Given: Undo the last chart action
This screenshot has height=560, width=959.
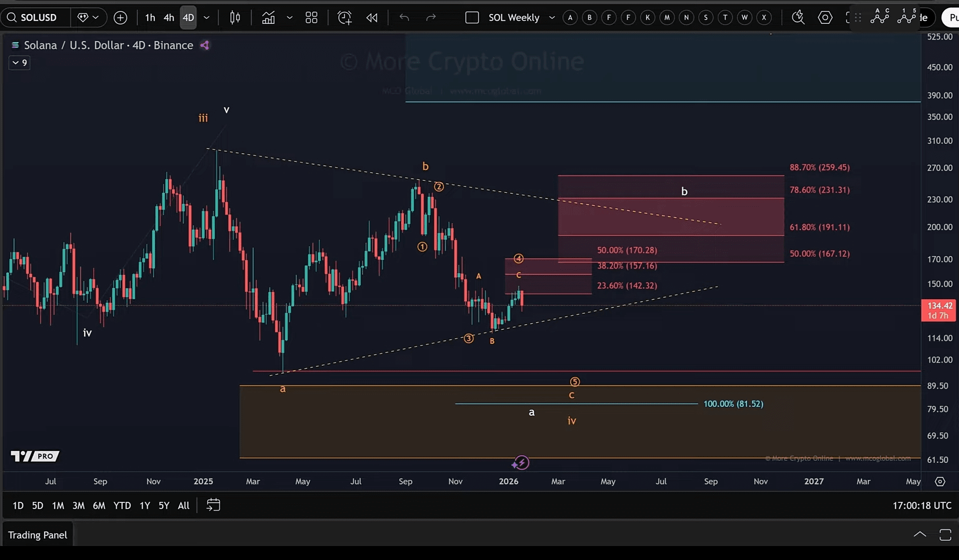Looking at the screenshot, I should point(404,18).
